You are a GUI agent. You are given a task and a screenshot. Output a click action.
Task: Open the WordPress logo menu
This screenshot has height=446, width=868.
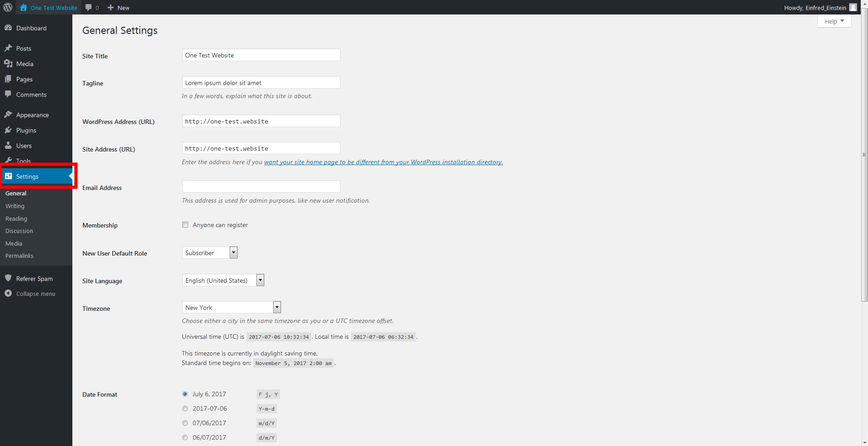7,7
